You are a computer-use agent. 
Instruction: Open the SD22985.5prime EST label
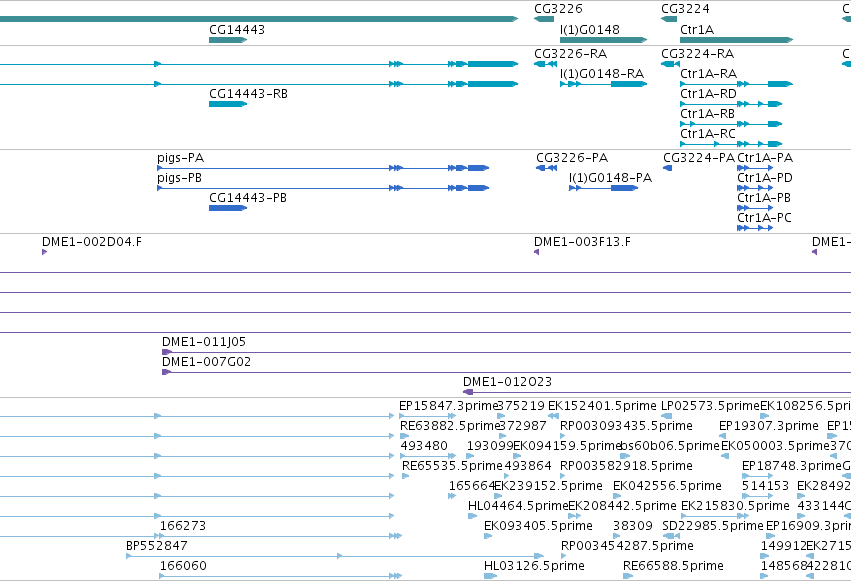[x=713, y=526]
